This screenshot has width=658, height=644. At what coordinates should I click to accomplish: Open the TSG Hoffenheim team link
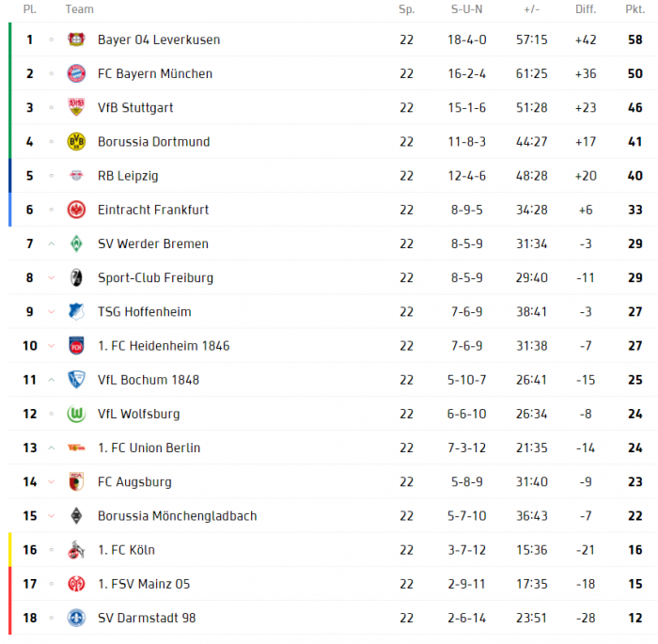click(x=145, y=311)
